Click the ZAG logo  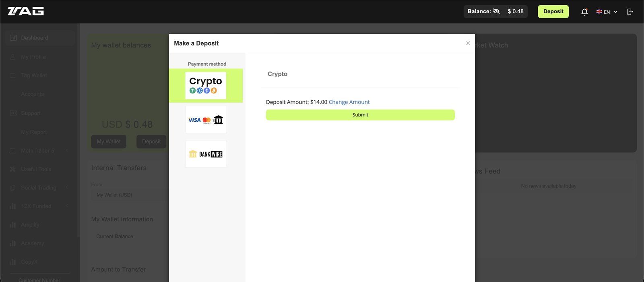point(26,11)
